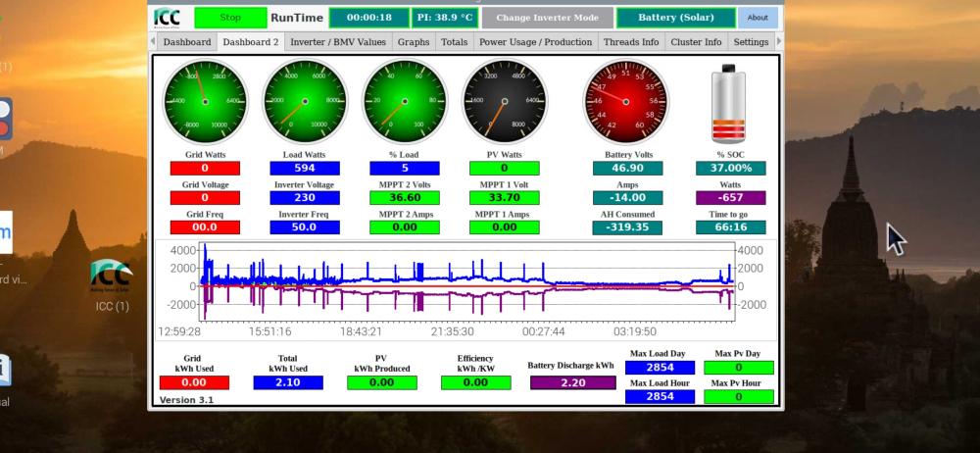980x453 pixels.
Task: Click the battery SOC level icon
Action: click(729, 103)
